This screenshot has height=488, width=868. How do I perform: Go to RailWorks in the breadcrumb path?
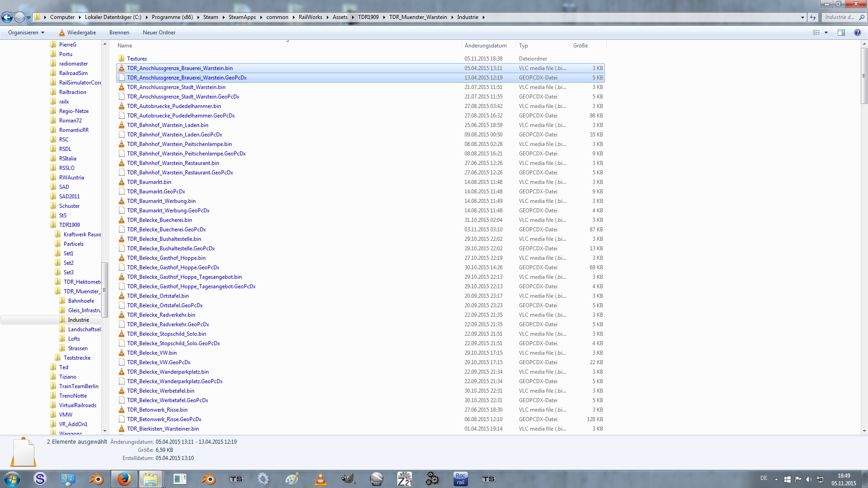click(x=311, y=17)
